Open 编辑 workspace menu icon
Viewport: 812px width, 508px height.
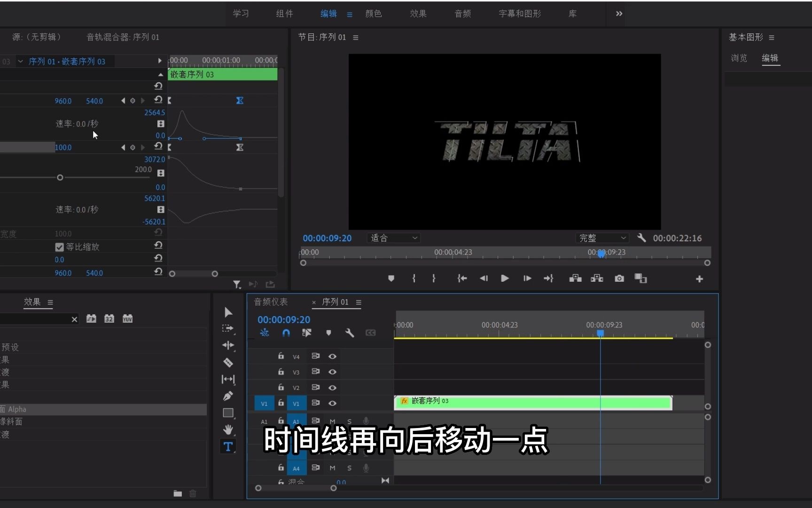350,15
